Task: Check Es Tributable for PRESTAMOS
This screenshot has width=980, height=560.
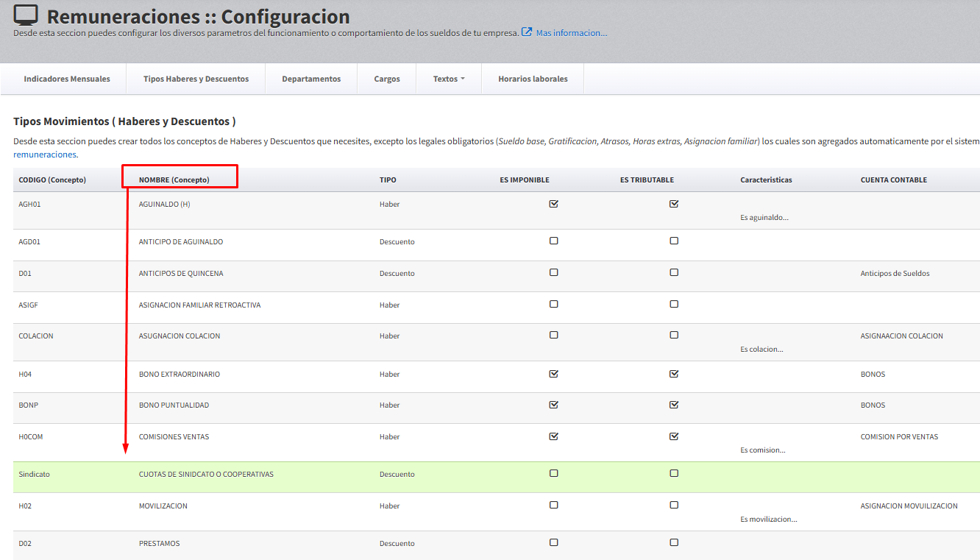Action: pos(674,542)
